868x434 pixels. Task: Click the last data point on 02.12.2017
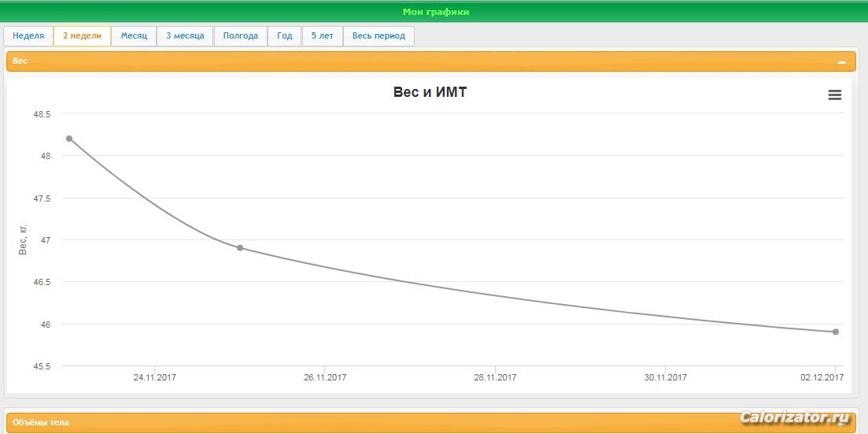click(x=835, y=332)
